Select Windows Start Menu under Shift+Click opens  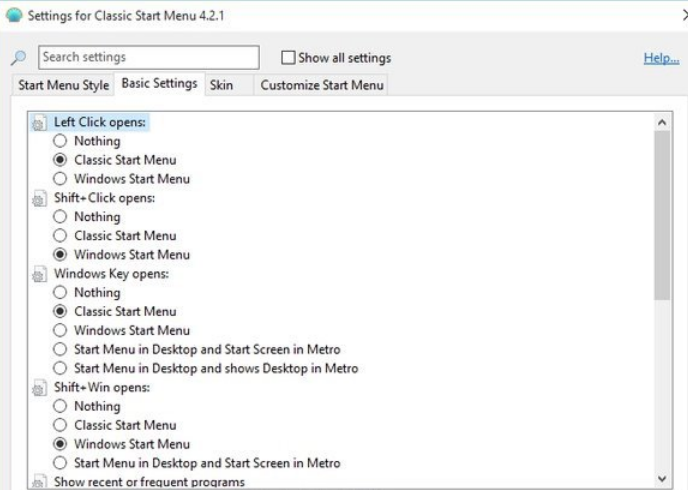click(60, 254)
